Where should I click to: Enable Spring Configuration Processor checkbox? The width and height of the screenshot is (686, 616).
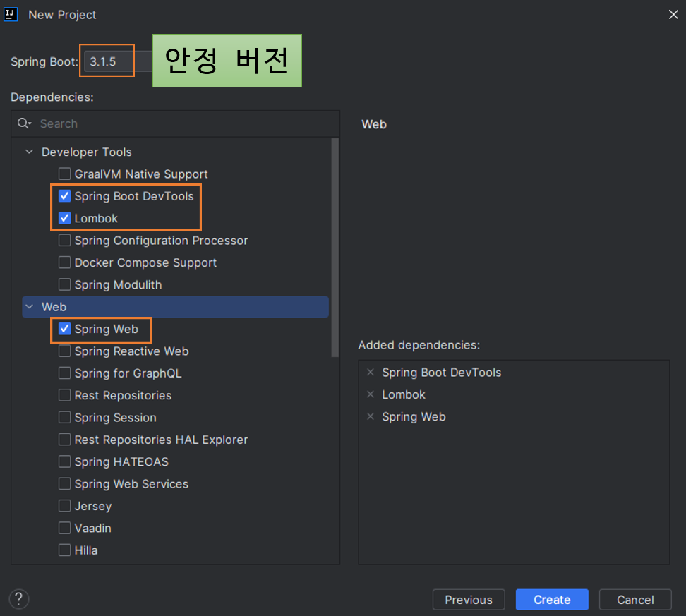coord(65,240)
